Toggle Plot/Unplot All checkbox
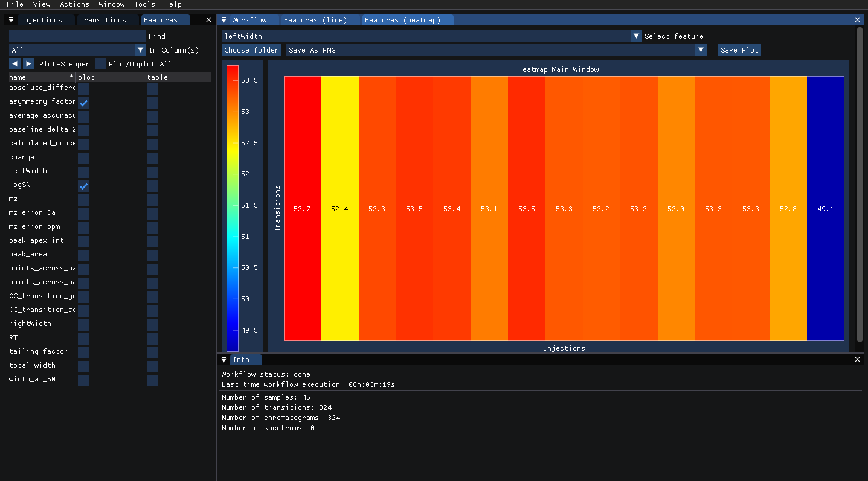 101,63
